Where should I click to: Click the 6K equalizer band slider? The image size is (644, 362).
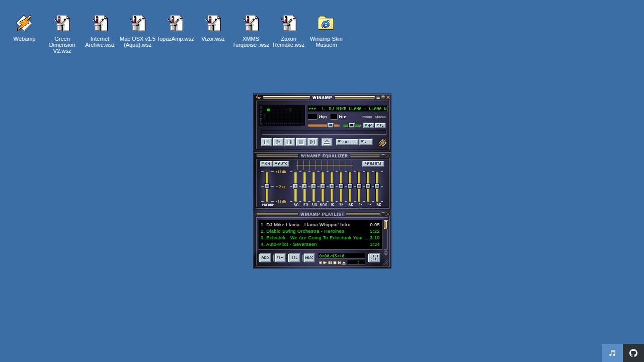point(350,187)
